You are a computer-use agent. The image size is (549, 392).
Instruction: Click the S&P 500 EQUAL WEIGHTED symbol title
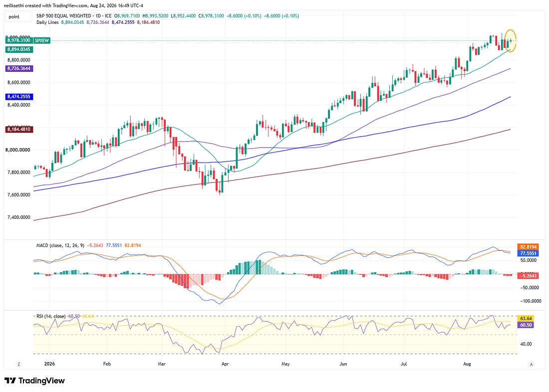pyautogui.click(x=63, y=16)
